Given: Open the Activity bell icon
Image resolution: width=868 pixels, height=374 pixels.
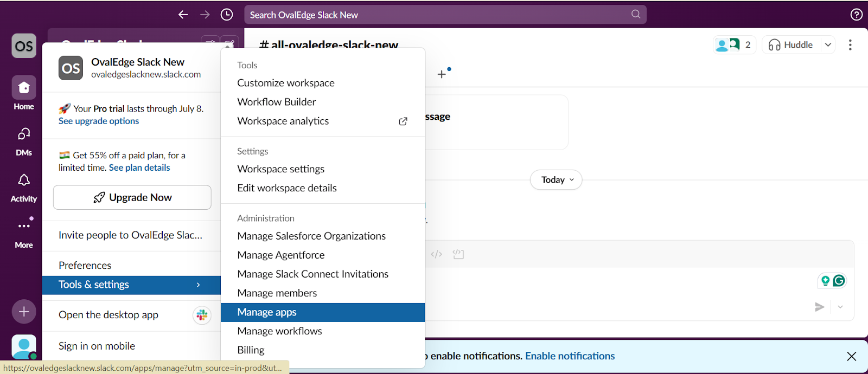Looking at the screenshot, I should pyautogui.click(x=24, y=180).
